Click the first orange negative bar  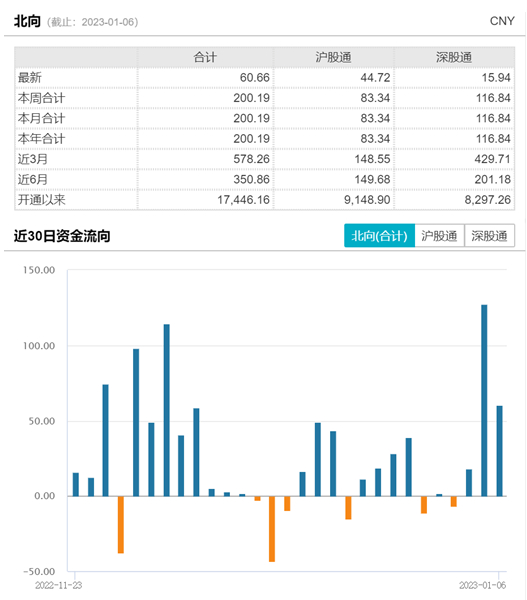click(x=121, y=525)
